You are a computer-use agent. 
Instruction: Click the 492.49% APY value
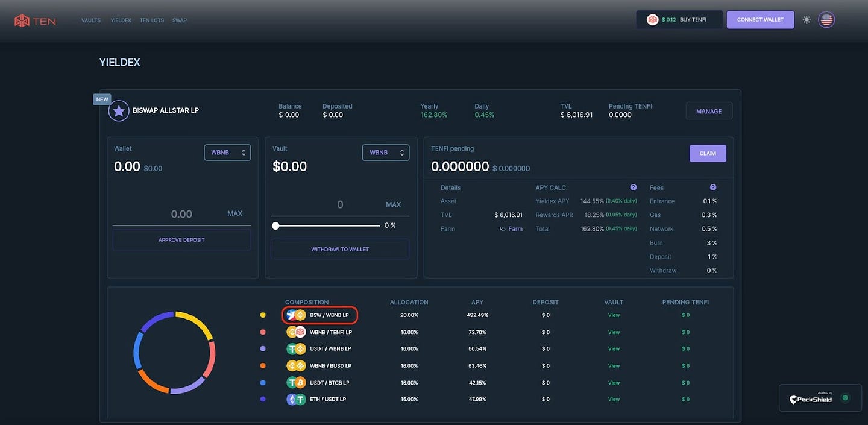[x=477, y=315]
